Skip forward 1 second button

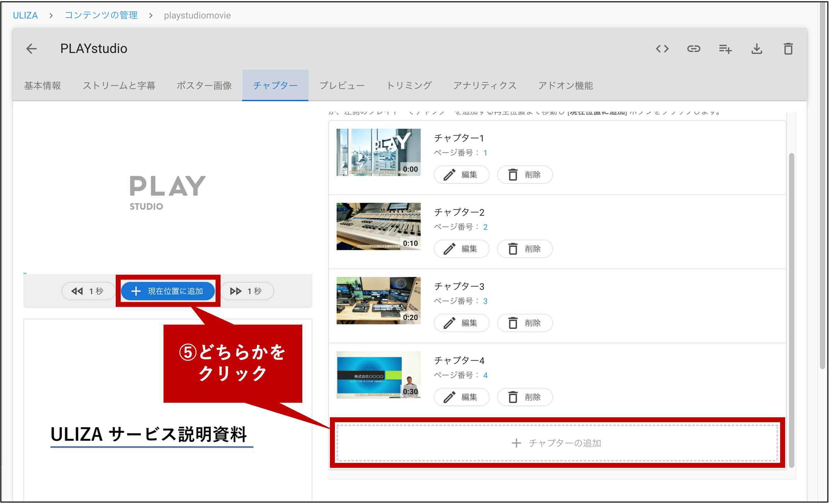(247, 291)
